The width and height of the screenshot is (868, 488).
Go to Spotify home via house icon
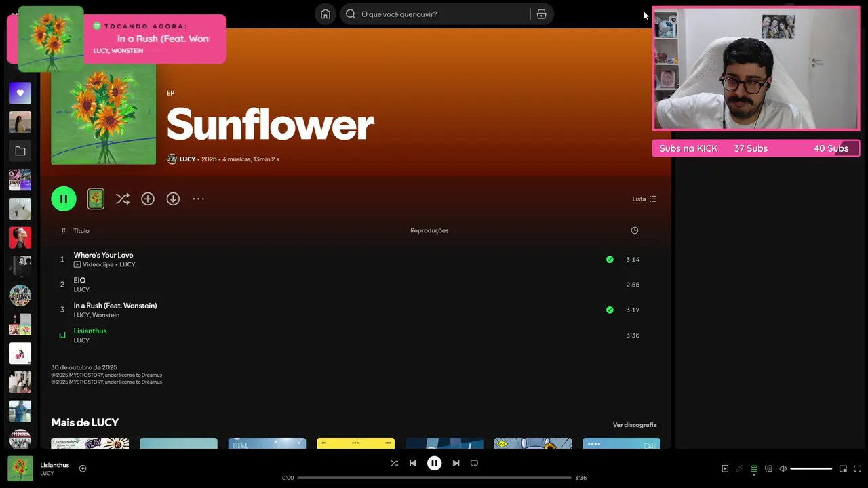[325, 14]
